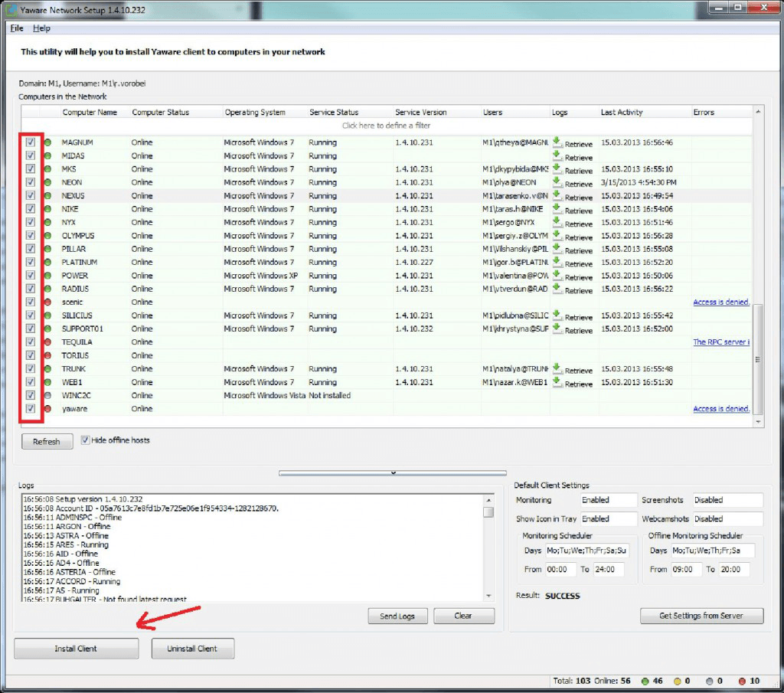
Task: Collapse the panel using the splitter arrow
Action: [393, 472]
